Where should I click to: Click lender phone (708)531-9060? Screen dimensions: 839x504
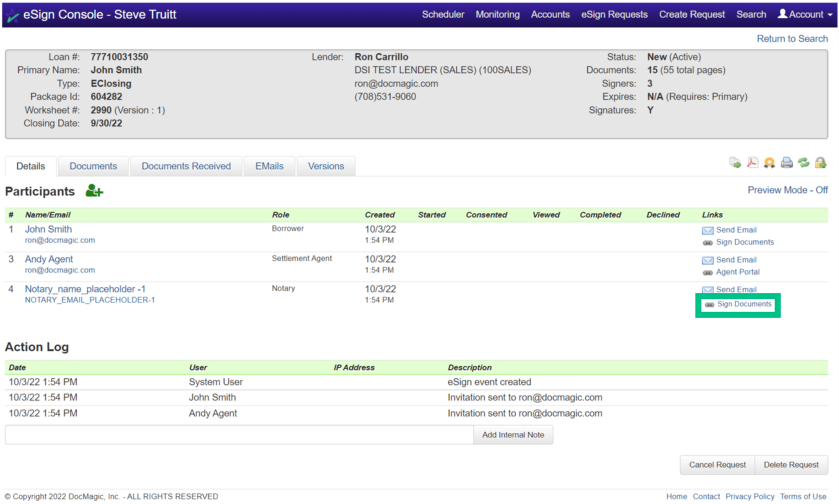pos(385,96)
